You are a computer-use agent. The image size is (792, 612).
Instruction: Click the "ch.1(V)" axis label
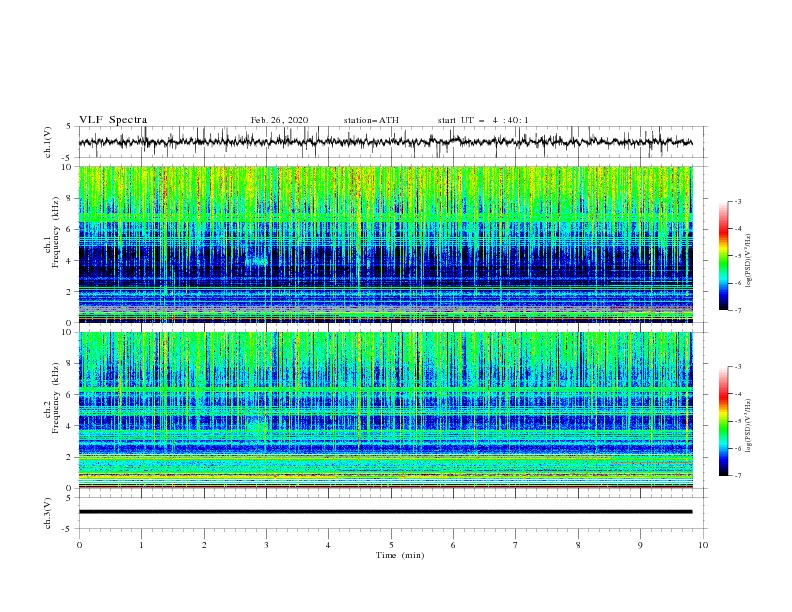coord(48,142)
